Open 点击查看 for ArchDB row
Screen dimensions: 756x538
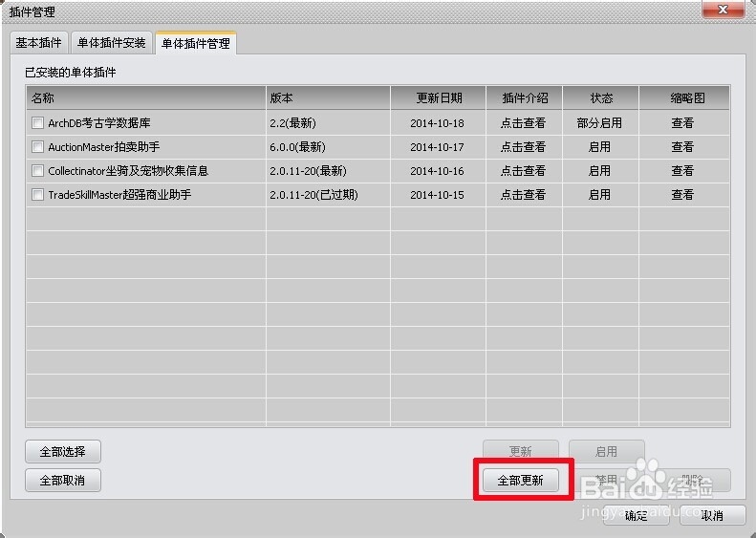(x=523, y=123)
